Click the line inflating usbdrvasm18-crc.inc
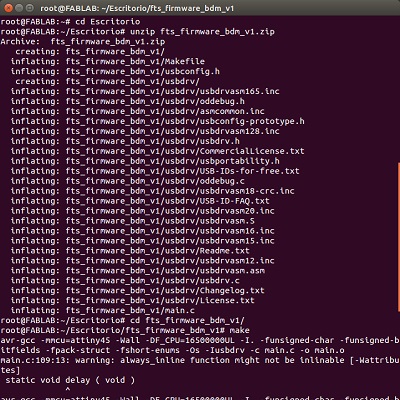 (153, 192)
